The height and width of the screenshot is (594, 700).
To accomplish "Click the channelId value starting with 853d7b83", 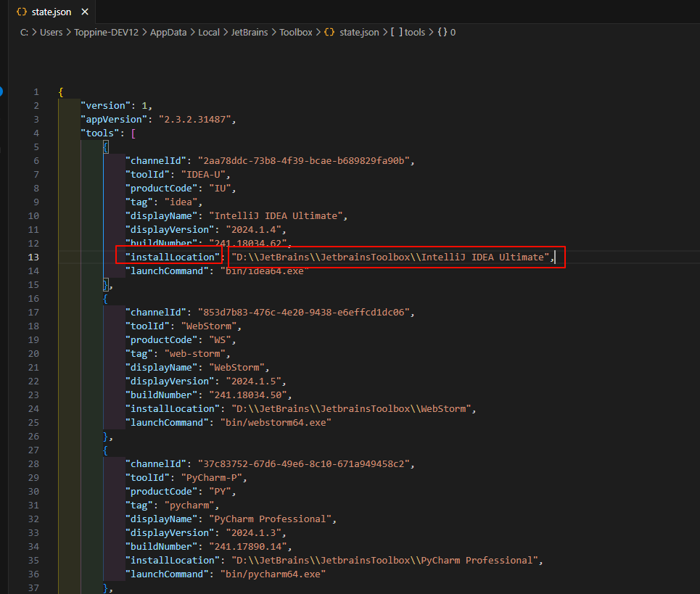I will pyautogui.click(x=304, y=313).
